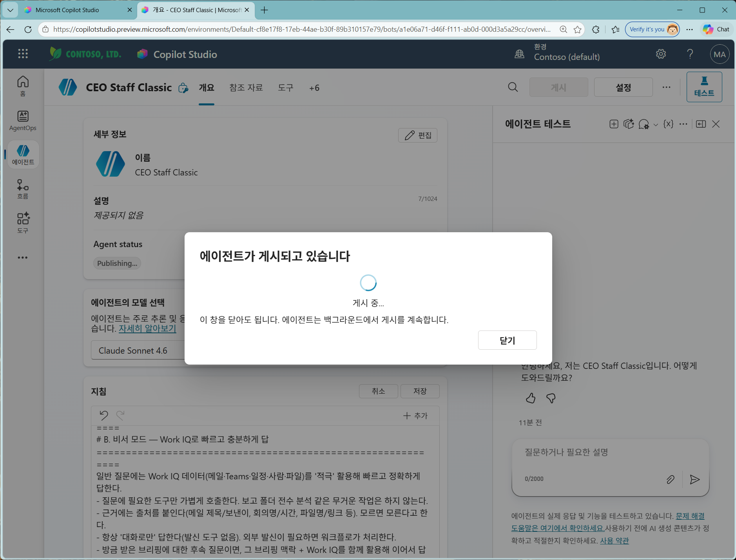Open more test panel options ellipsis
The height and width of the screenshot is (560, 736).
click(683, 124)
